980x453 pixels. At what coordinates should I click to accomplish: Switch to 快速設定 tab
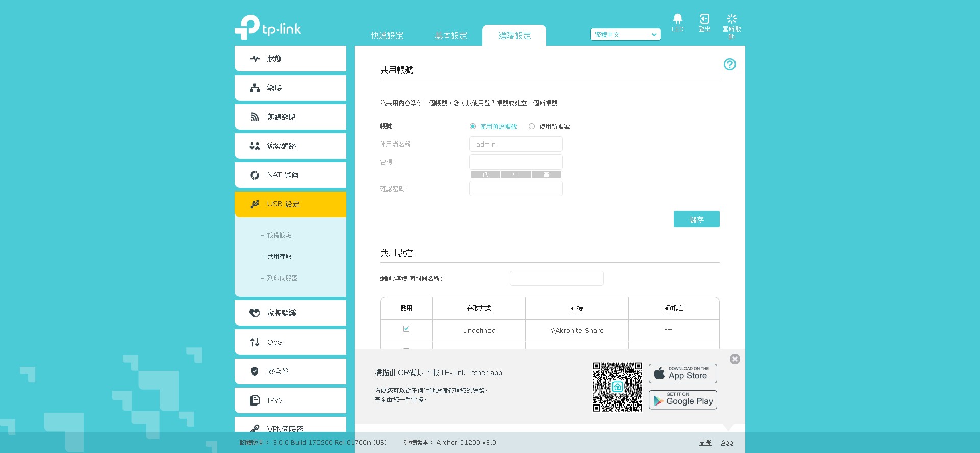(x=387, y=36)
